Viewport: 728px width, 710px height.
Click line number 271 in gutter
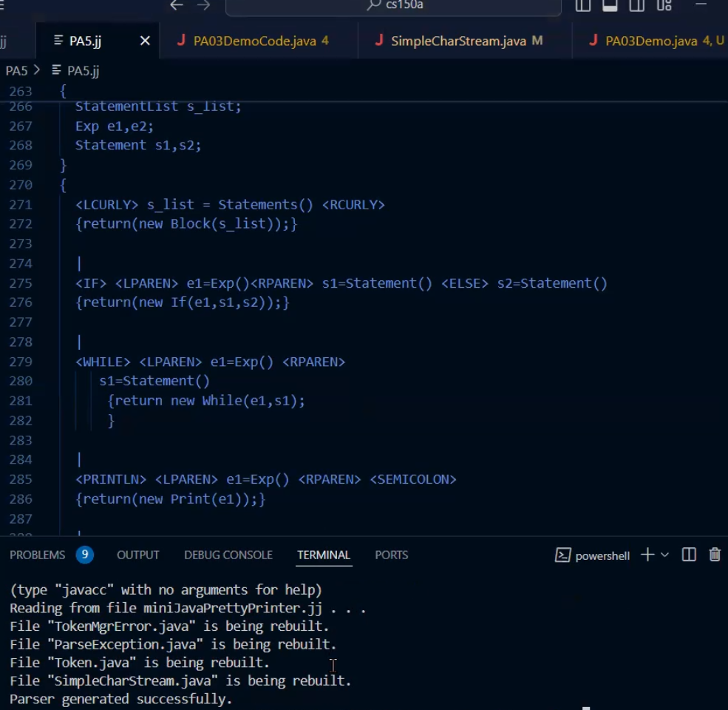pyautogui.click(x=21, y=204)
